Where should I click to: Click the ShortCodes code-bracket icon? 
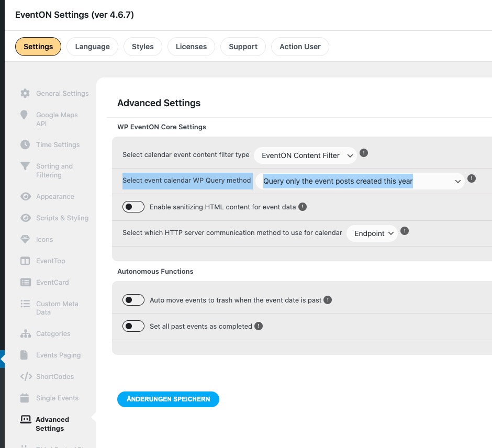(26, 376)
